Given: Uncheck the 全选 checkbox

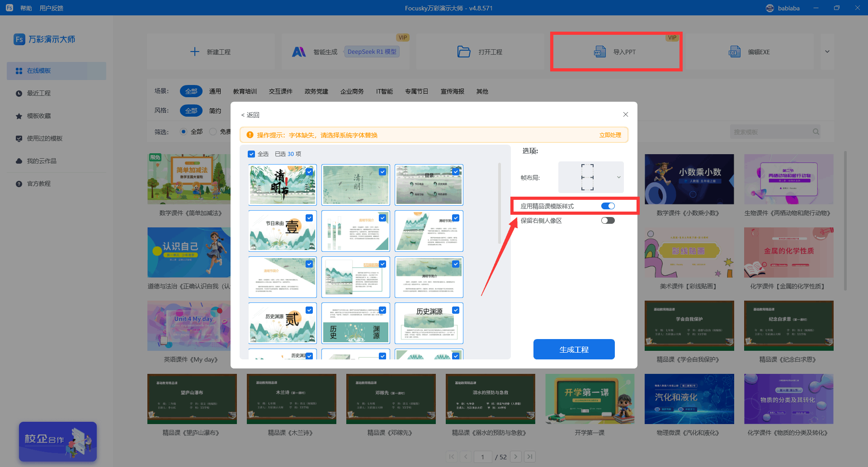Looking at the screenshot, I should pos(251,154).
